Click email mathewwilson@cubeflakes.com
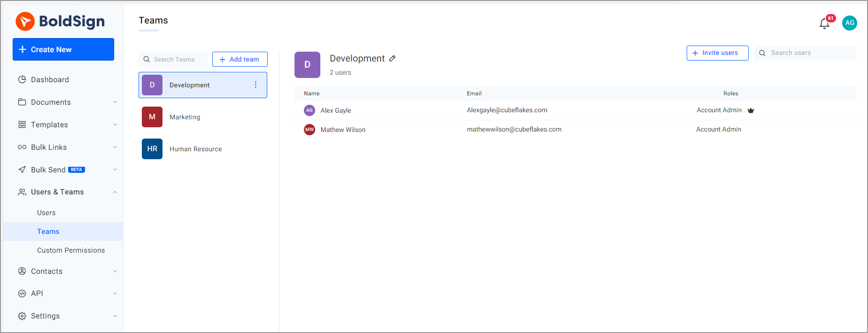Image resolution: width=868 pixels, height=333 pixels. [514, 129]
